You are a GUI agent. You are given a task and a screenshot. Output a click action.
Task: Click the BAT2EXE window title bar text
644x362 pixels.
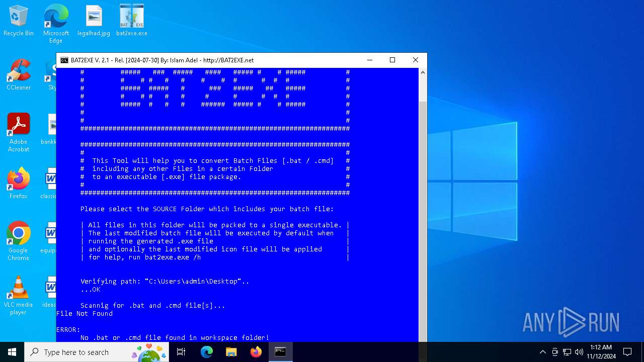coord(162,60)
